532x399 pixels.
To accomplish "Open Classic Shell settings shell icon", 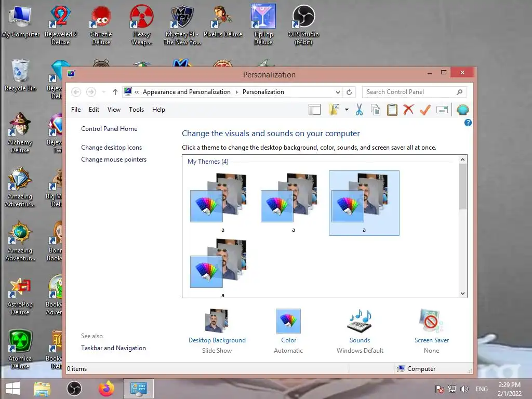I will coord(463,110).
